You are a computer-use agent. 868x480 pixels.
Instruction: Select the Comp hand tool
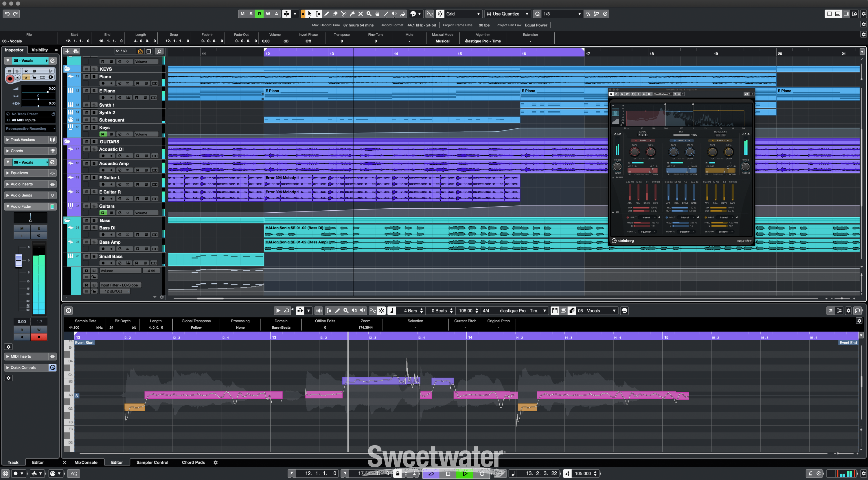pos(377,14)
